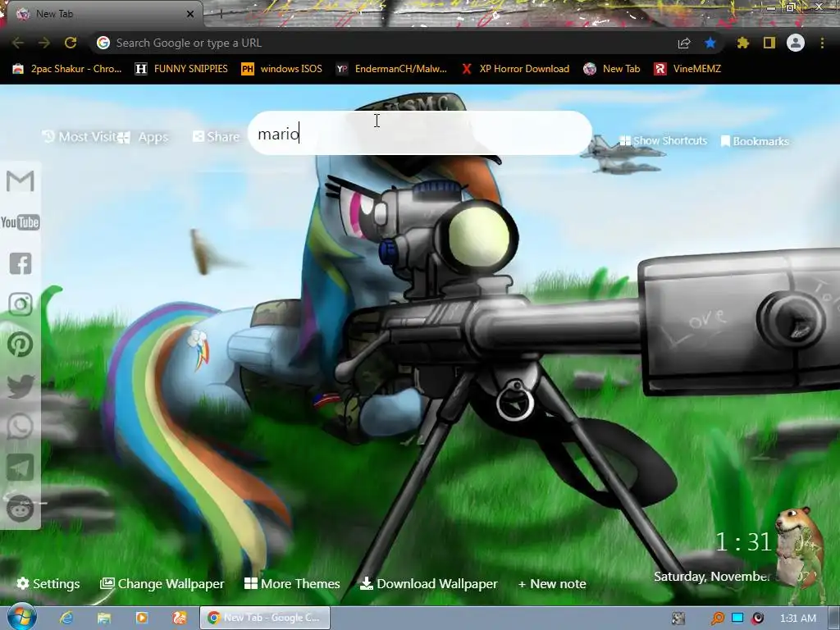
Task: Open the Telegram sidebar shortcut
Action: tap(21, 468)
